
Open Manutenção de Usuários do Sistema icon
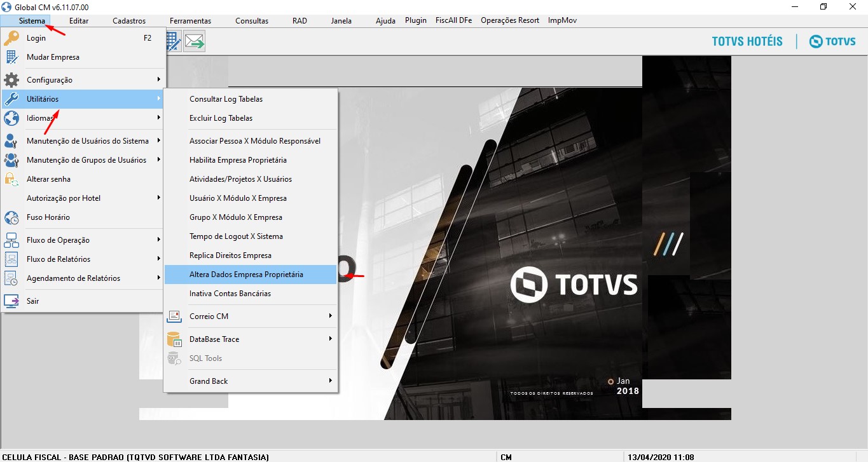[11, 141]
